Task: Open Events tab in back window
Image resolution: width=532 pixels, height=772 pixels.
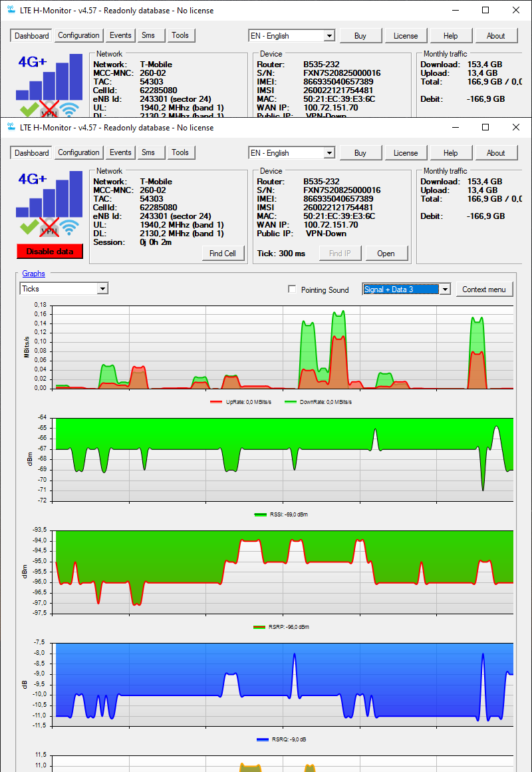Action: tap(120, 35)
